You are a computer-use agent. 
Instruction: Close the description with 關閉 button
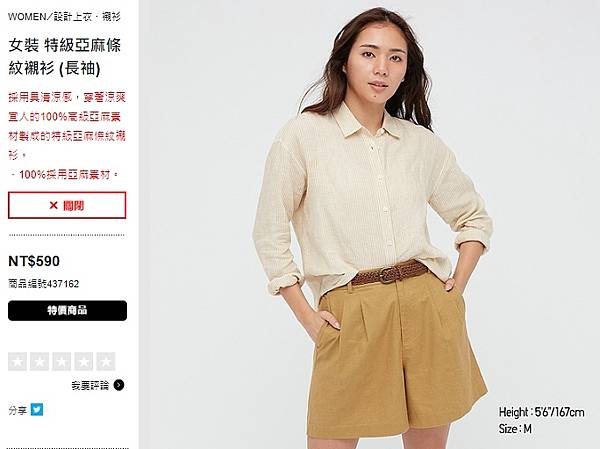[x=67, y=206]
